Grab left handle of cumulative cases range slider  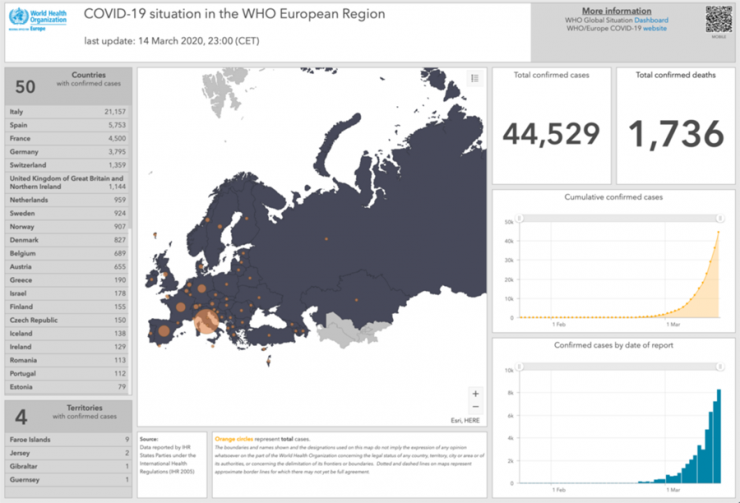coord(519,217)
